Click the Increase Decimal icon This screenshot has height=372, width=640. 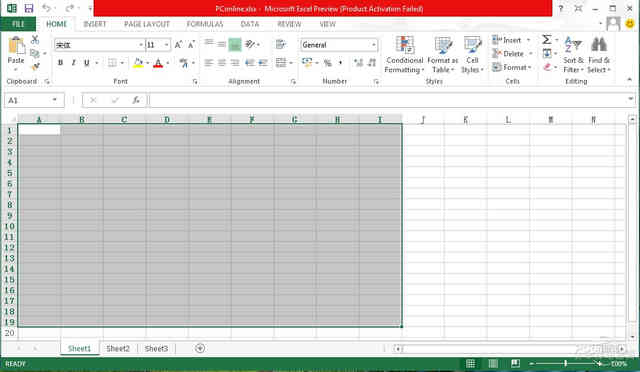[x=358, y=63]
